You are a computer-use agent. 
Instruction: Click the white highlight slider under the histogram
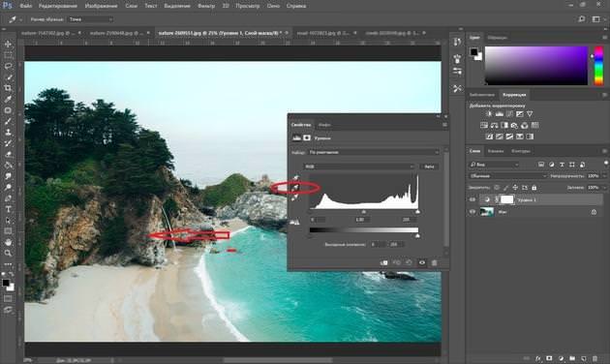418,212
